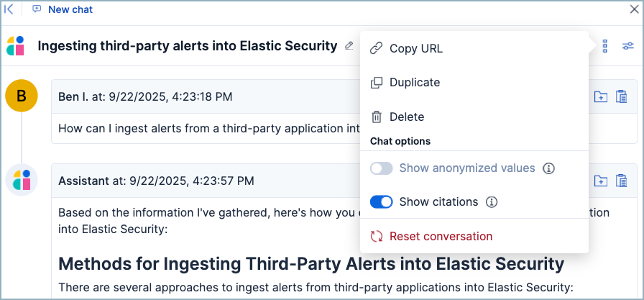Screen dimensions: 644x300
Task: Close the AI Assistant panel
Action: click(x=634, y=9)
